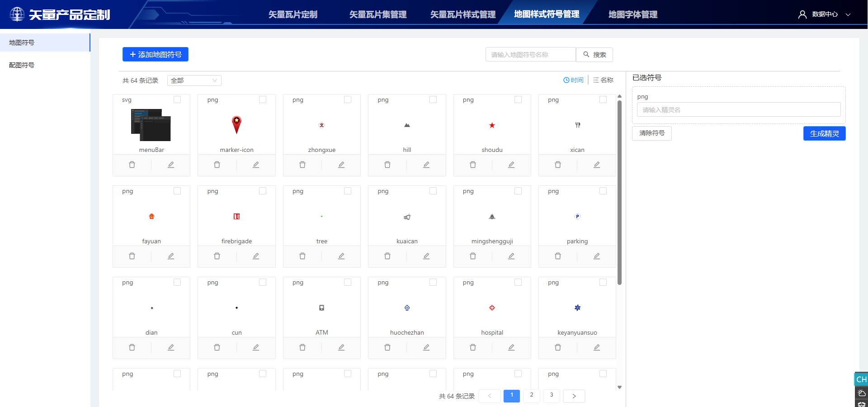Go to next page with right chevron
868x407 pixels.
point(574,396)
